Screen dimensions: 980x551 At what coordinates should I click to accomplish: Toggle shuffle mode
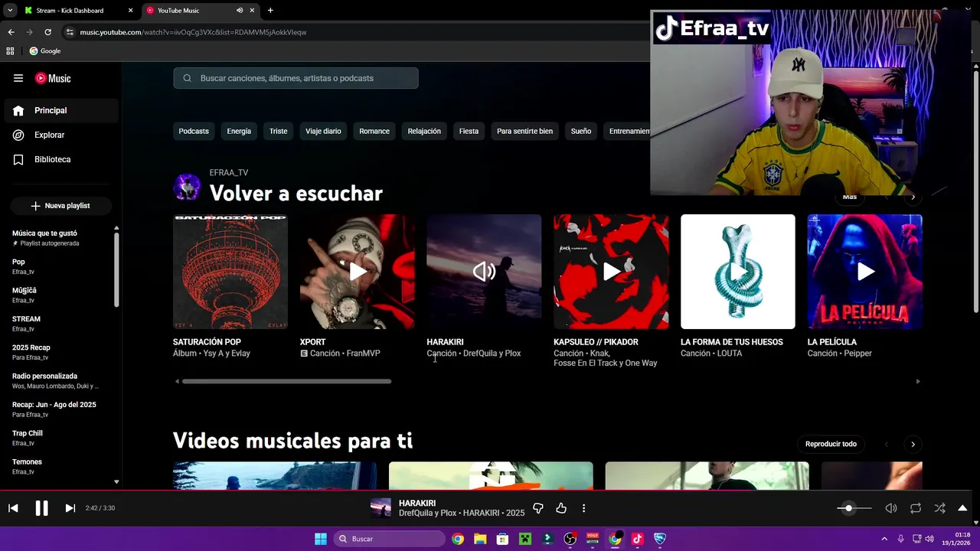pos(939,508)
